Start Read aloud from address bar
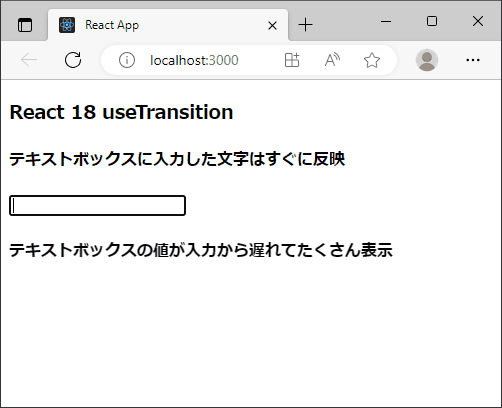The image size is (502, 408). click(x=332, y=60)
